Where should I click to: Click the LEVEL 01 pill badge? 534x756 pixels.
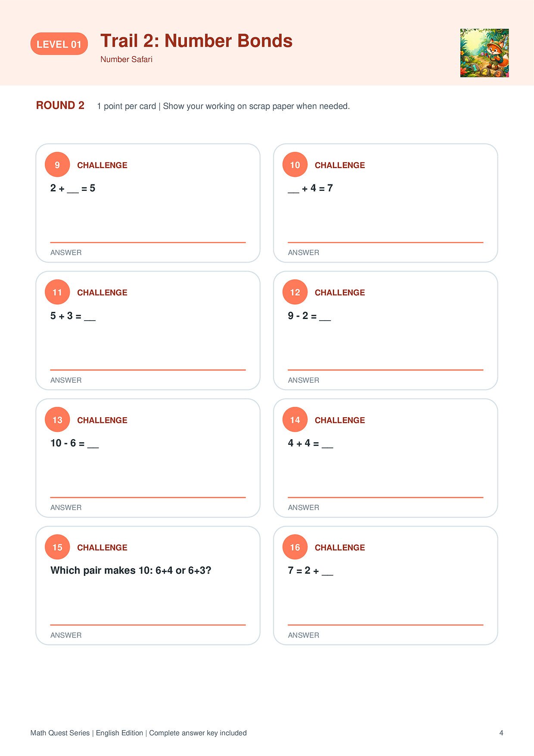pyautogui.click(x=59, y=44)
